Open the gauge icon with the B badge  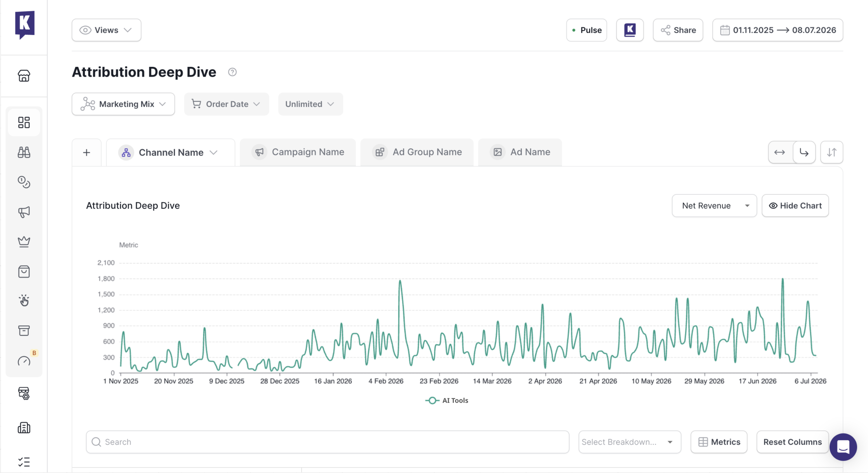24,361
